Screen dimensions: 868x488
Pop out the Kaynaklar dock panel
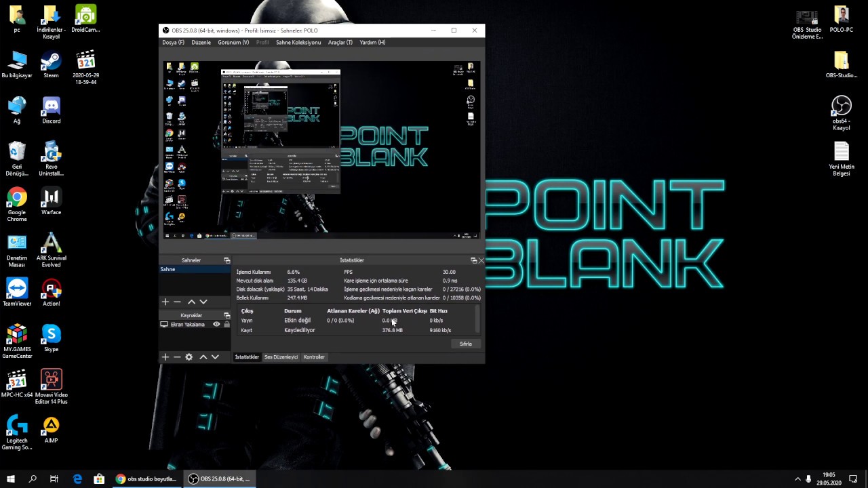coord(227,315)
